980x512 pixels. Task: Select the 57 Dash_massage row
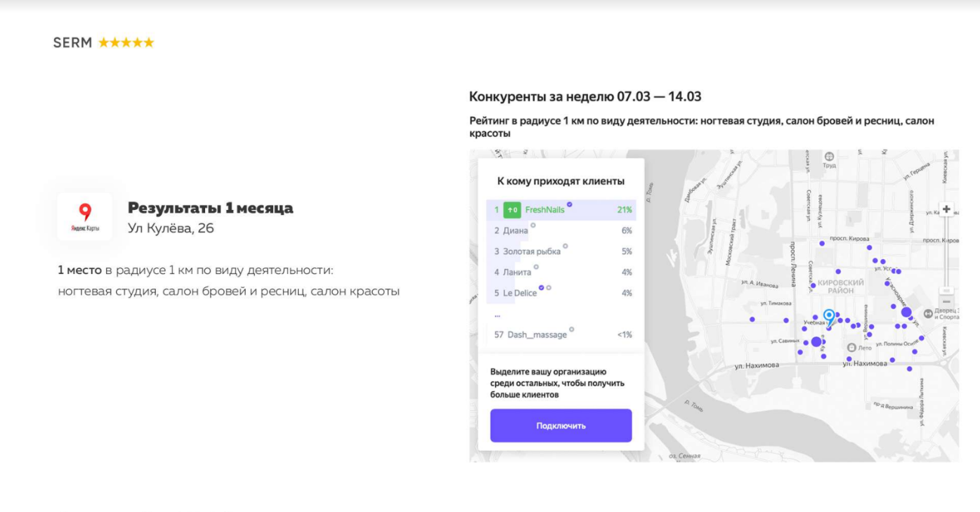(561, 334)
